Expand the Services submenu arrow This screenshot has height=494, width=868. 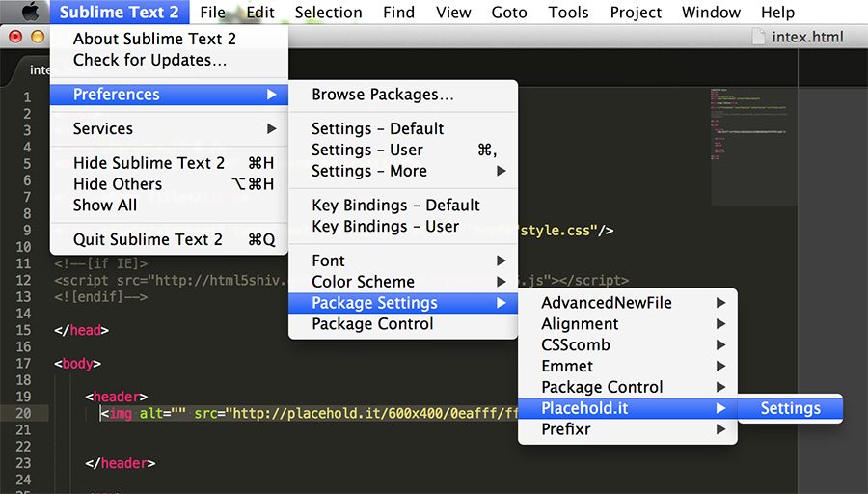tap(271, 128)
